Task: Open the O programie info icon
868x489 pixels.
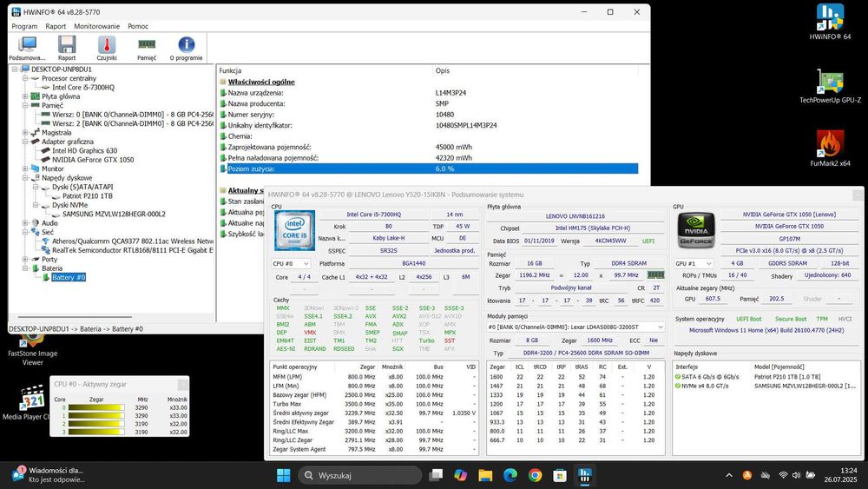Action: pos(186,48)
